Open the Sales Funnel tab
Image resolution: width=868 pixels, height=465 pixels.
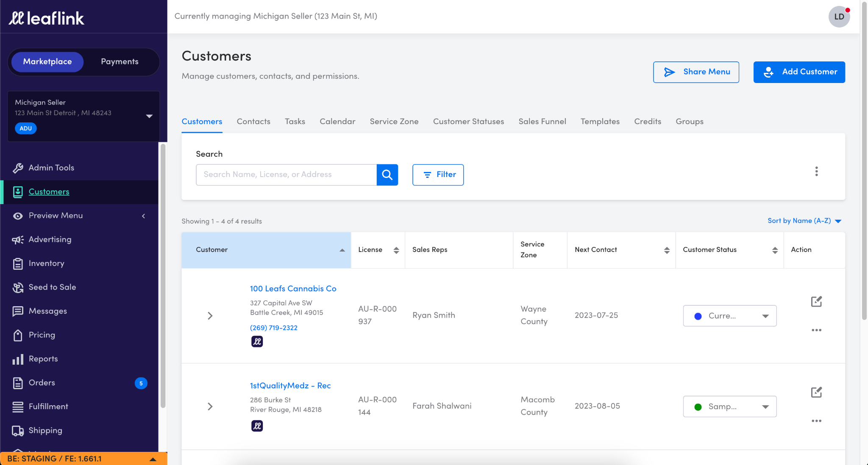[x=542, y=122]
